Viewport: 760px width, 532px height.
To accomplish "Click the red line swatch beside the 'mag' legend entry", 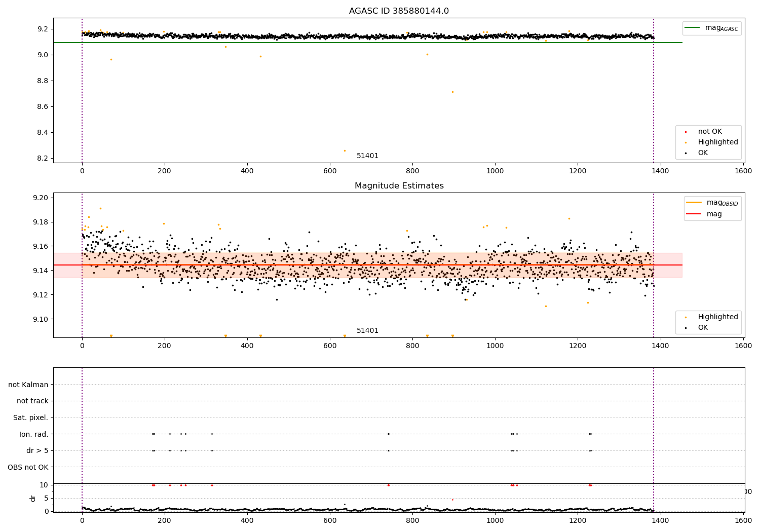I will 694,214.
